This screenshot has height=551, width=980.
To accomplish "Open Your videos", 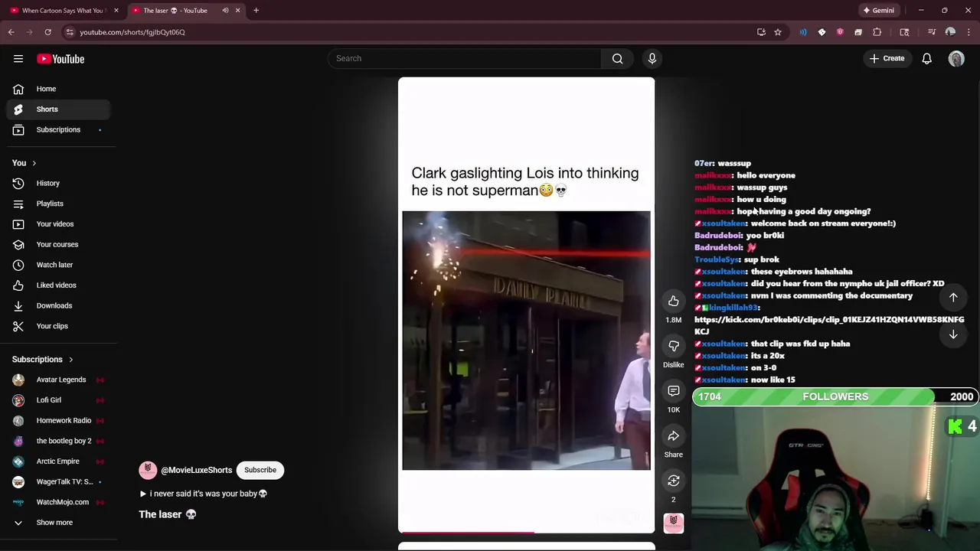I will [x=58, y=224].
